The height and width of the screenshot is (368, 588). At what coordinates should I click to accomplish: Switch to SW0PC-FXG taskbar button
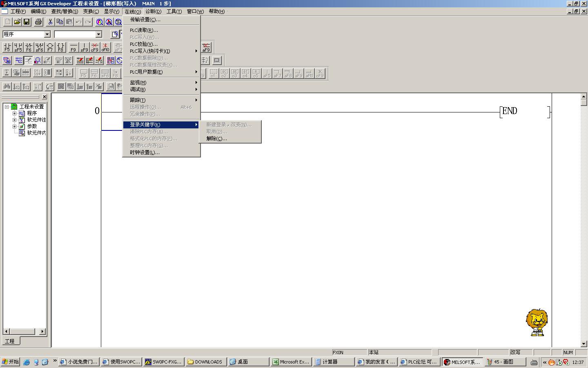pos(163,362)
